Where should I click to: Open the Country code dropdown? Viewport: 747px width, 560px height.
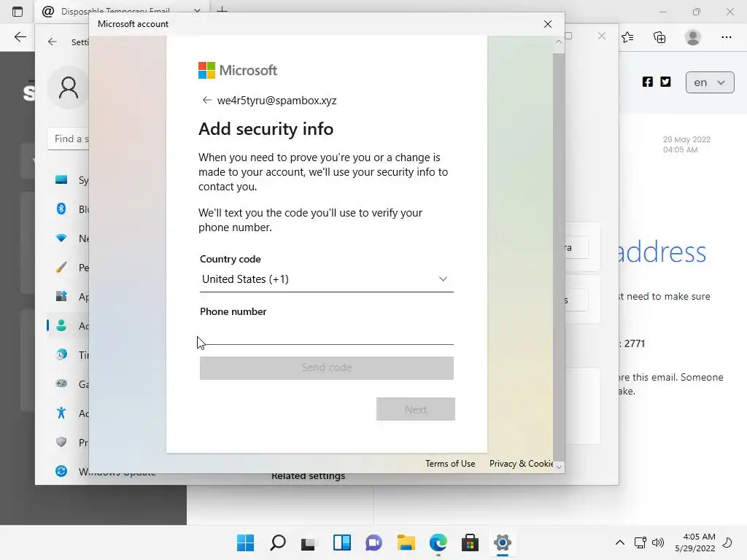[x=326, y=279]
